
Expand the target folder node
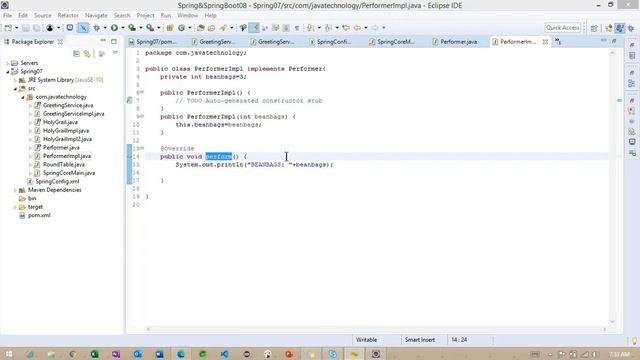click(x=15, y=207)
